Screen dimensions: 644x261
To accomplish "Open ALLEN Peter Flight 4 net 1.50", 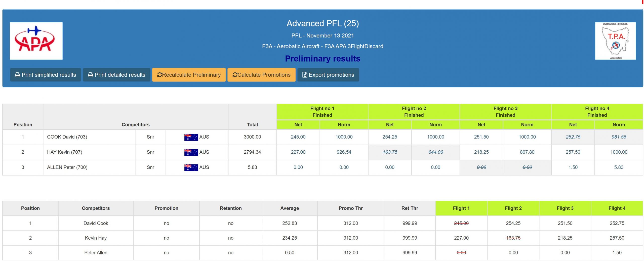I will tap(573, 167).
